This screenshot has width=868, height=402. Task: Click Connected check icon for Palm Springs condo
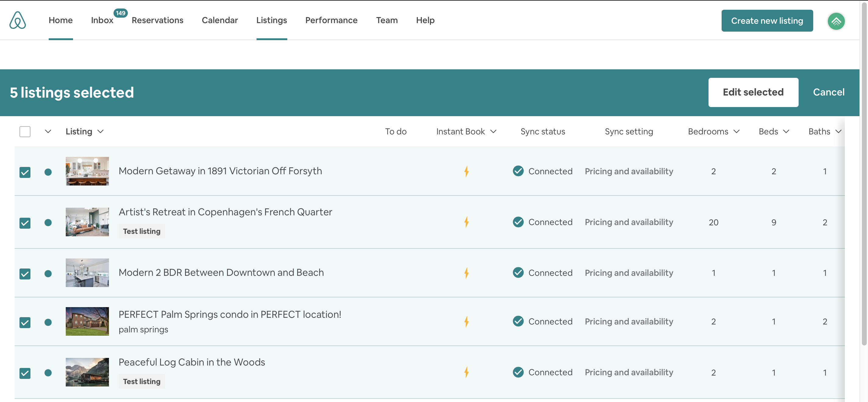coord(518,321)
